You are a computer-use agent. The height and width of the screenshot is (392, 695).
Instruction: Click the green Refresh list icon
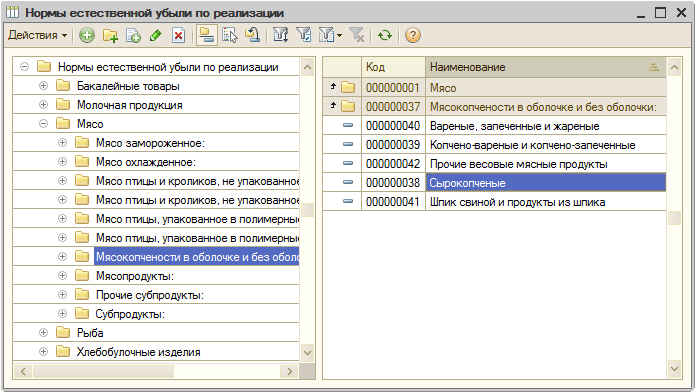pyautogui.click(x=385, y=35)
